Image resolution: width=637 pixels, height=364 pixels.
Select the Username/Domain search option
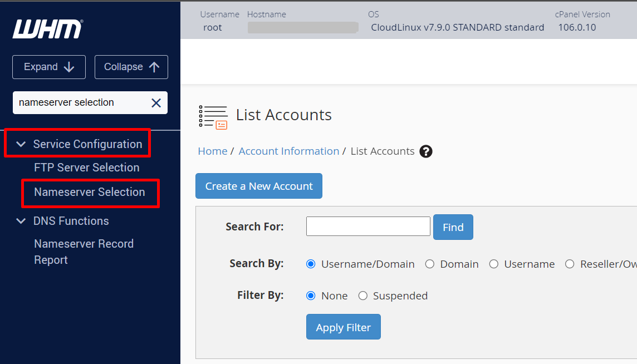tap(311, 264)
